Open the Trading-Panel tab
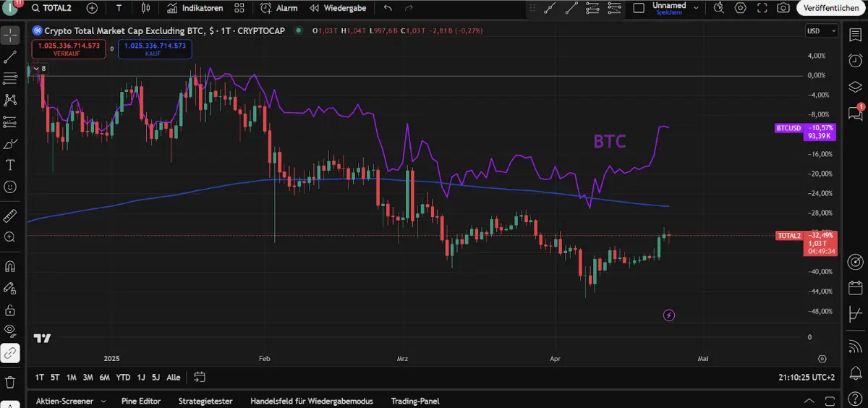This screenshot has height=408, width=868. click(x=414, y=401)
